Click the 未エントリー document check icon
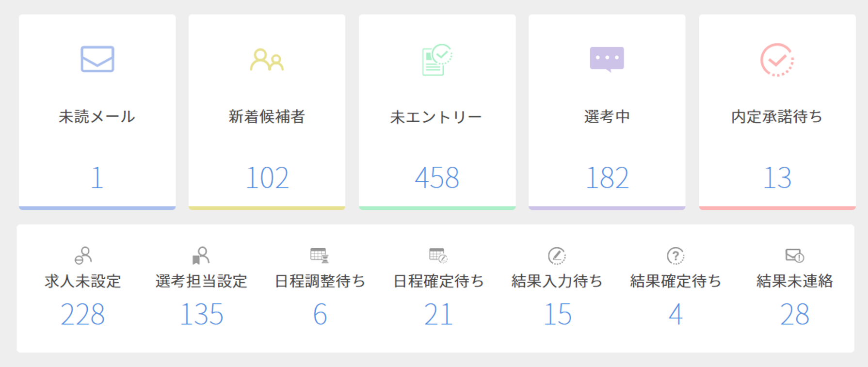This screenshot has width=868, height=367. [437, 60]
